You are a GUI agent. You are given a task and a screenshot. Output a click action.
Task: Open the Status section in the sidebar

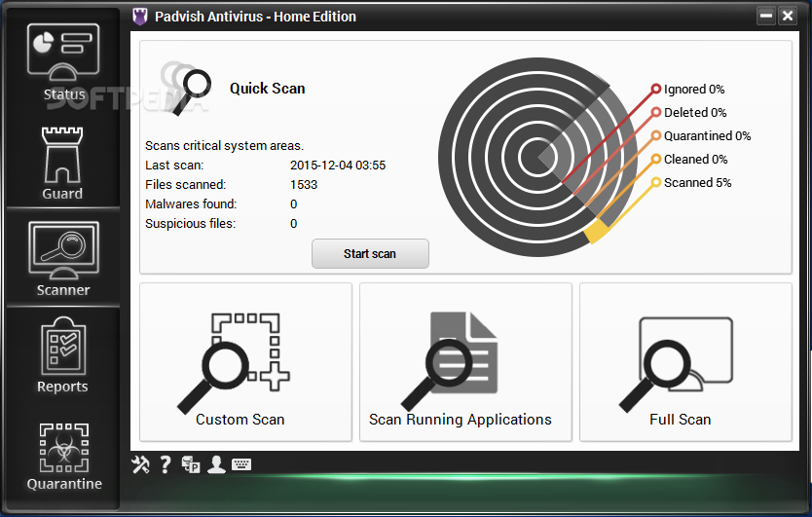click(63, 61)
